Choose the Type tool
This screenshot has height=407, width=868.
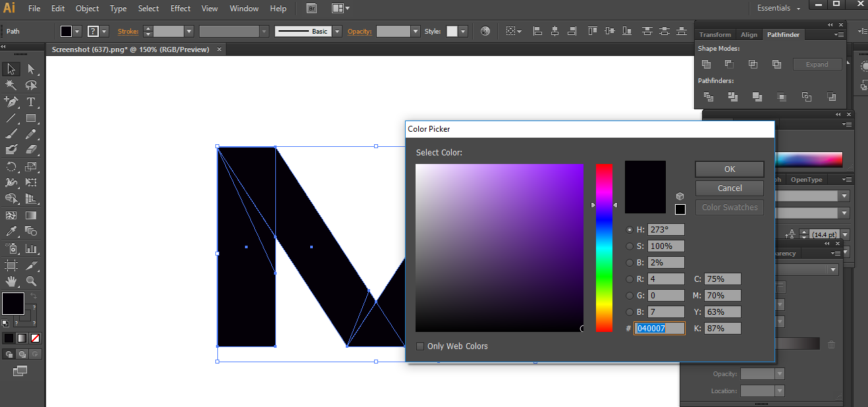(x=31, y=101)
